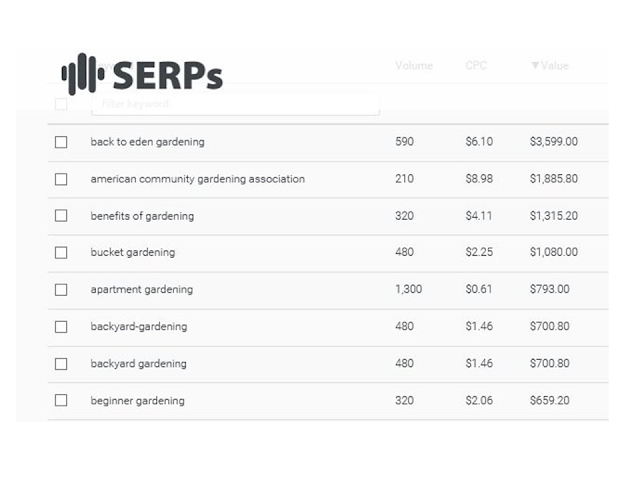Click in the Filter keyword field
The width and height of the screenshot is (640, 480).
[235, 104]
